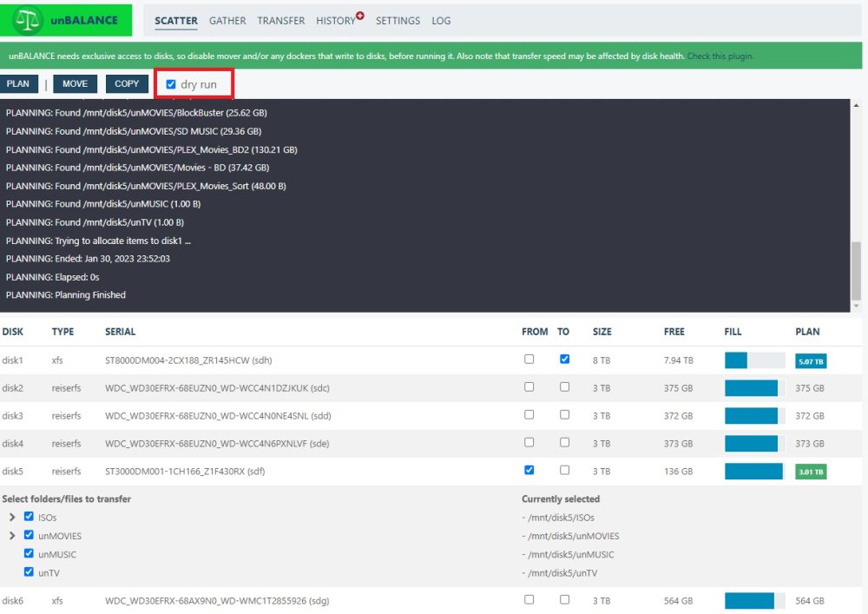This screenshot has height=614, width=868.
Task: Go to the HISTORY tab
Action: point(335,21)
